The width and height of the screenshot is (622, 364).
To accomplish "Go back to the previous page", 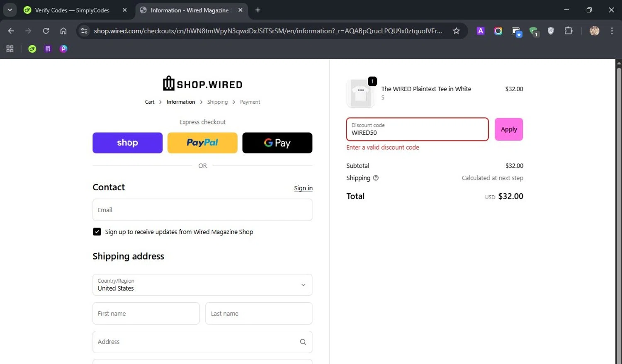I will click(11, 31).
